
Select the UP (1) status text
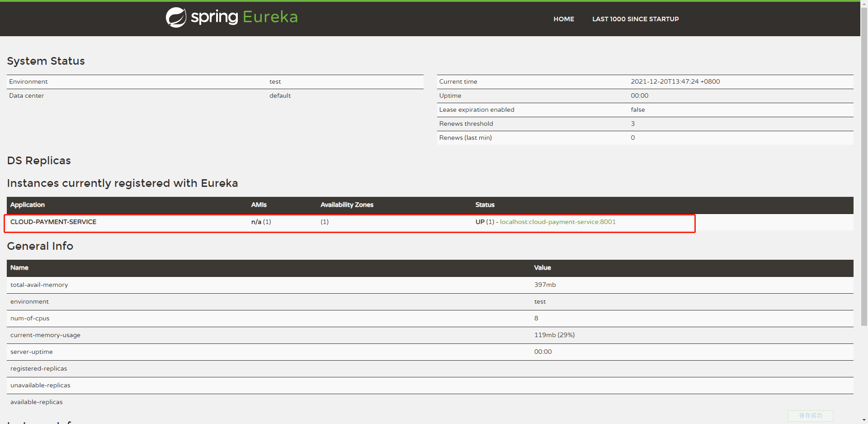point(485,222)
